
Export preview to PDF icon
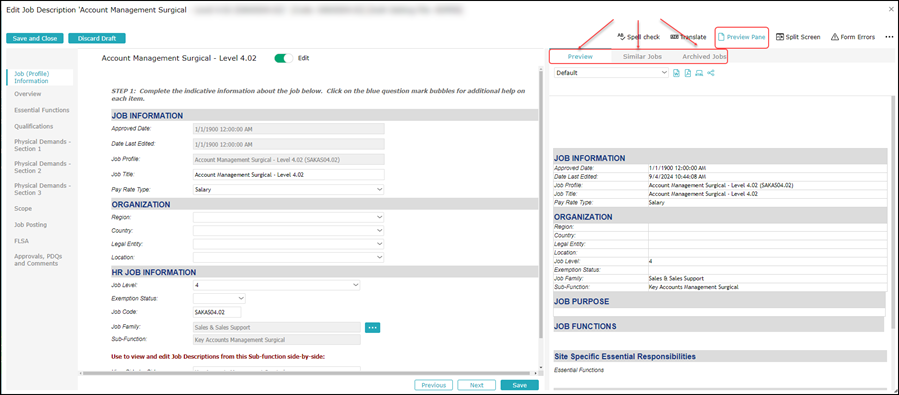point(687,73)
